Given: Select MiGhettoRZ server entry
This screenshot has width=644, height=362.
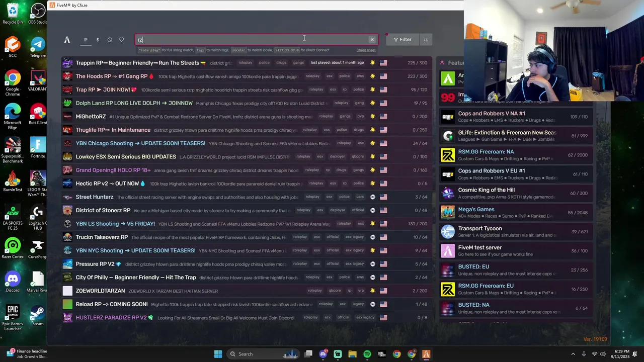Looking at the screenshot, I should (x=247, y=117).
